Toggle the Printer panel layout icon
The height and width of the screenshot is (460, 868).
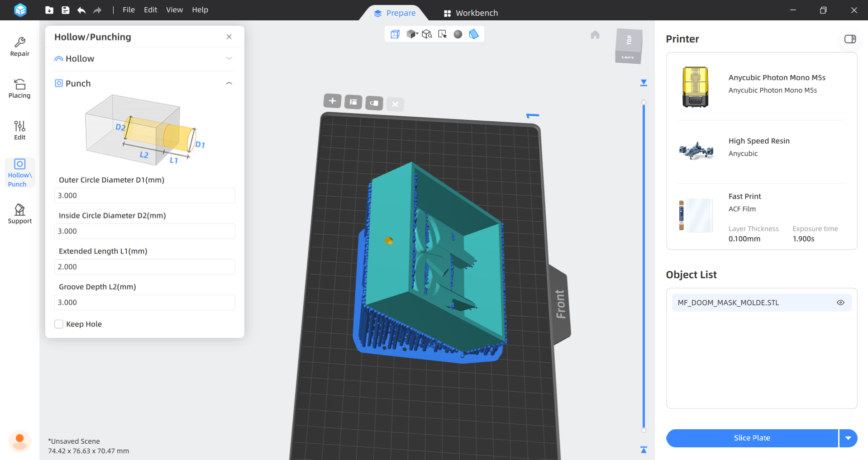tap(850, 39)
